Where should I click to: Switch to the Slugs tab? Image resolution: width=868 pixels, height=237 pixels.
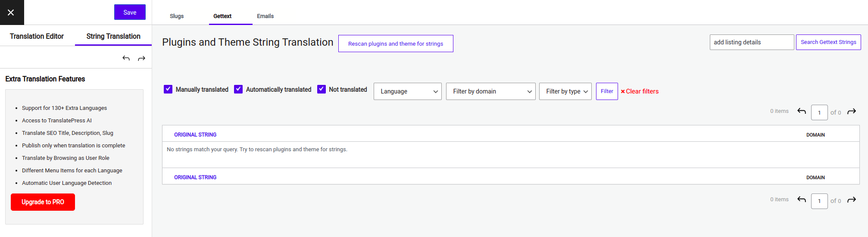[177, 16]
